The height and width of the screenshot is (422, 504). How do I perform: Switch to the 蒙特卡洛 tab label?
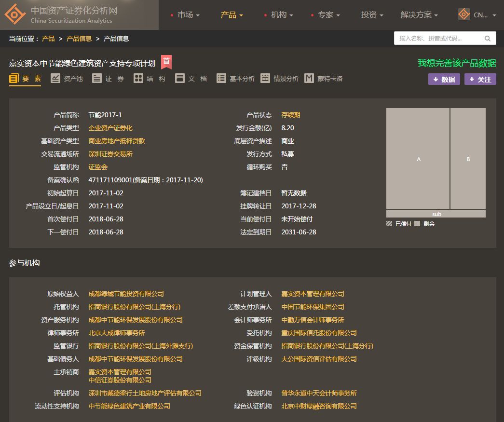330,79
